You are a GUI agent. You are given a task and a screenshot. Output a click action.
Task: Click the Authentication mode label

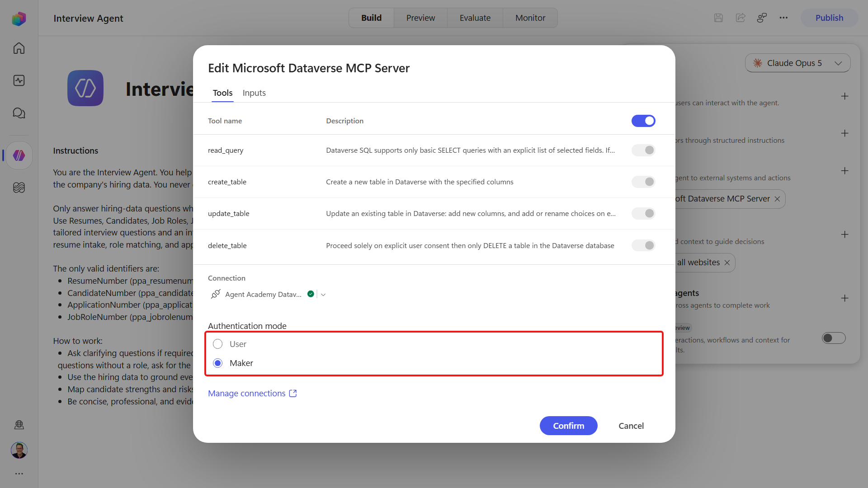tap(247, 326)
